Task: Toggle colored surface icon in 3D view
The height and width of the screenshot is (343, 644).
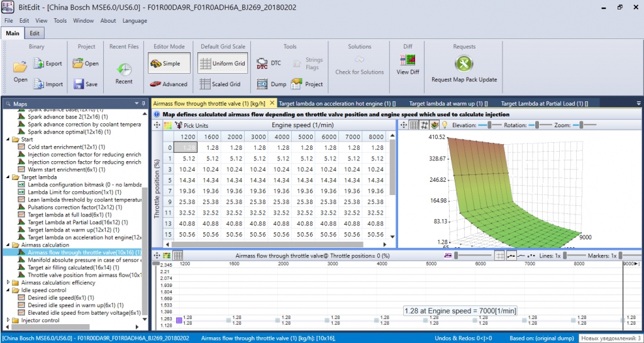Action: point(434,125)
